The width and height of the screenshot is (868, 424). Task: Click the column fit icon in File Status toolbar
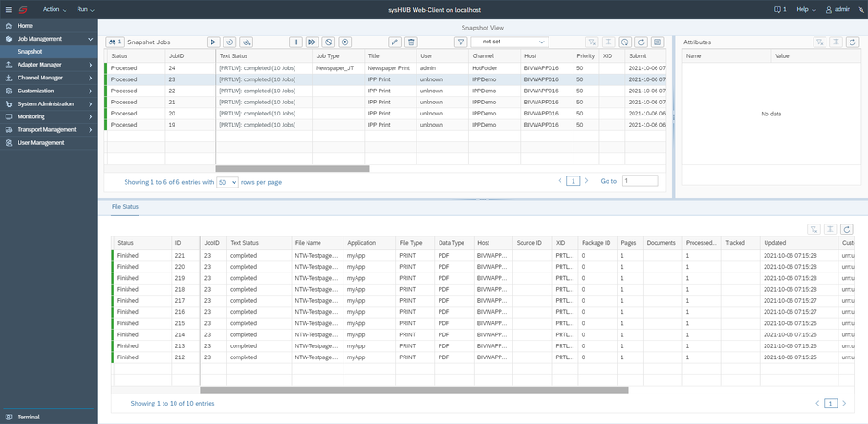(830, 229)
